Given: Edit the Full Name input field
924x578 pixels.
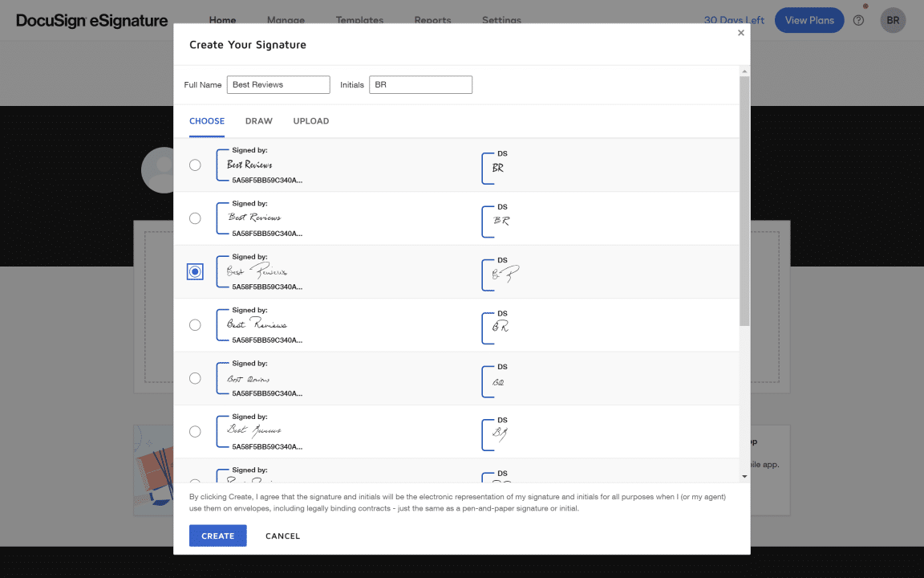Looking at the screenshot, I should [278, 84].
